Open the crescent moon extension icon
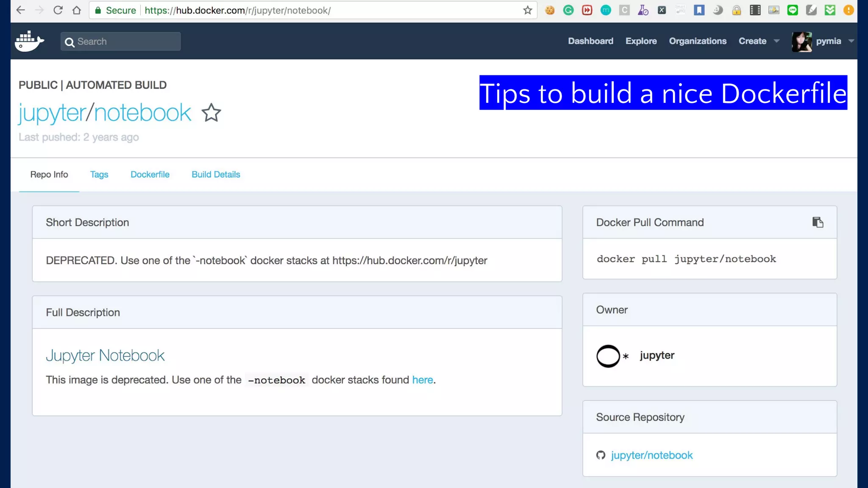Viewport: 868px width, 488px height. [718, 10]
